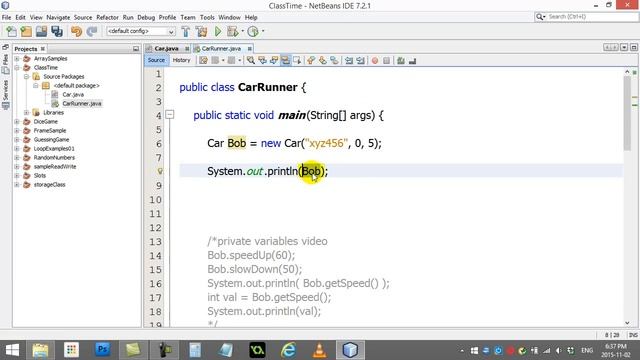640x360 pixels.
Task: Expand the DiceGame project node
Action: (x=17, y=122)
